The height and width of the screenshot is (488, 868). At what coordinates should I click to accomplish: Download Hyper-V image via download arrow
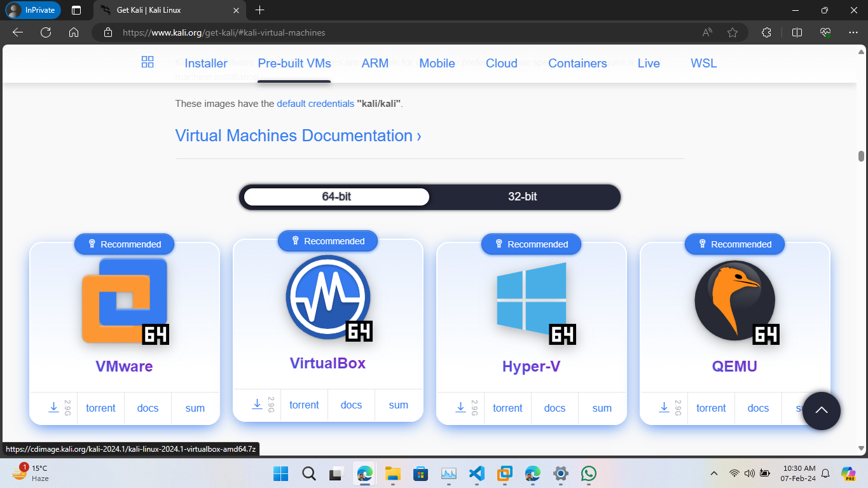point(461,407)
